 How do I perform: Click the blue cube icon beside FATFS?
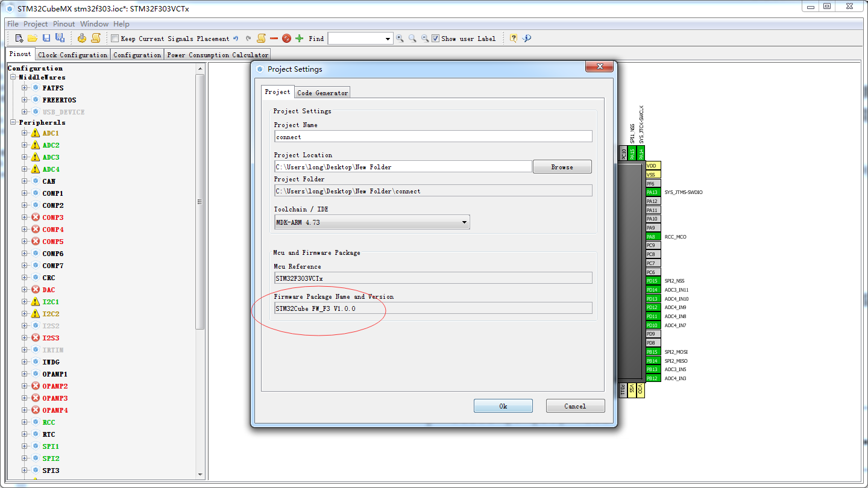[x=36, y=88]
